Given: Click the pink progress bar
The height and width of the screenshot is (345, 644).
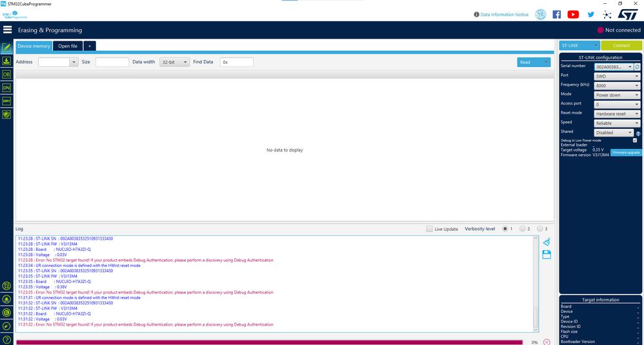Looking at the screenshot, I should (270, 342).
